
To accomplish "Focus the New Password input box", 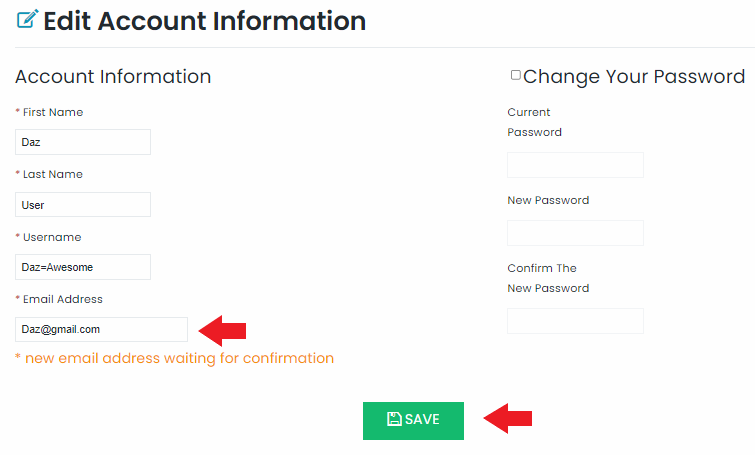I will 575,233.
